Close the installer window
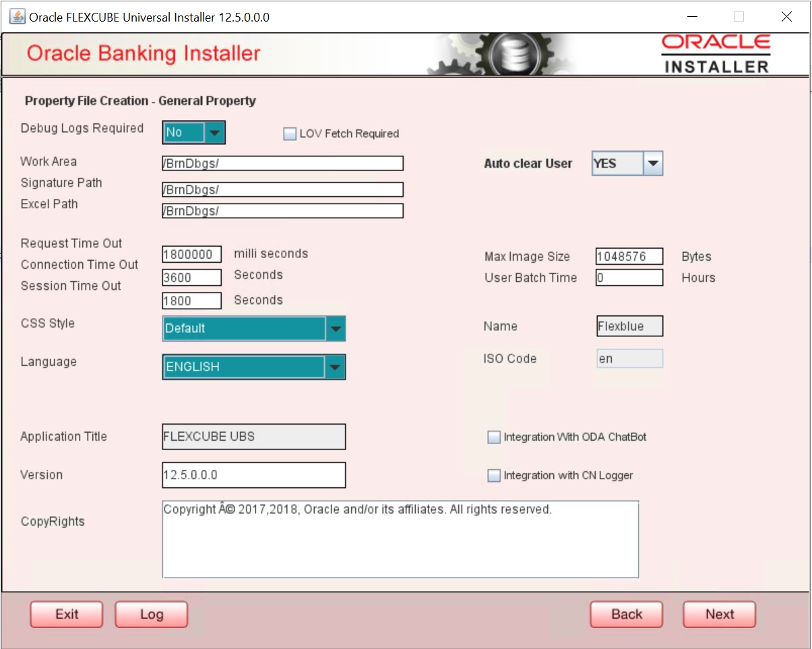Viewport: 812px width, 649px height. [786, 17]
